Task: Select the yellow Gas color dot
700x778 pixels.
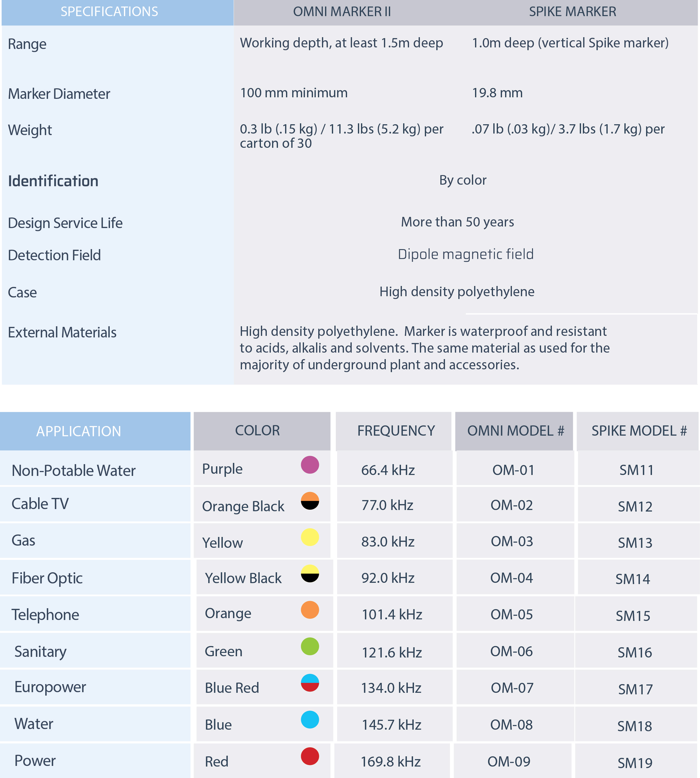Action: (310, 537)
